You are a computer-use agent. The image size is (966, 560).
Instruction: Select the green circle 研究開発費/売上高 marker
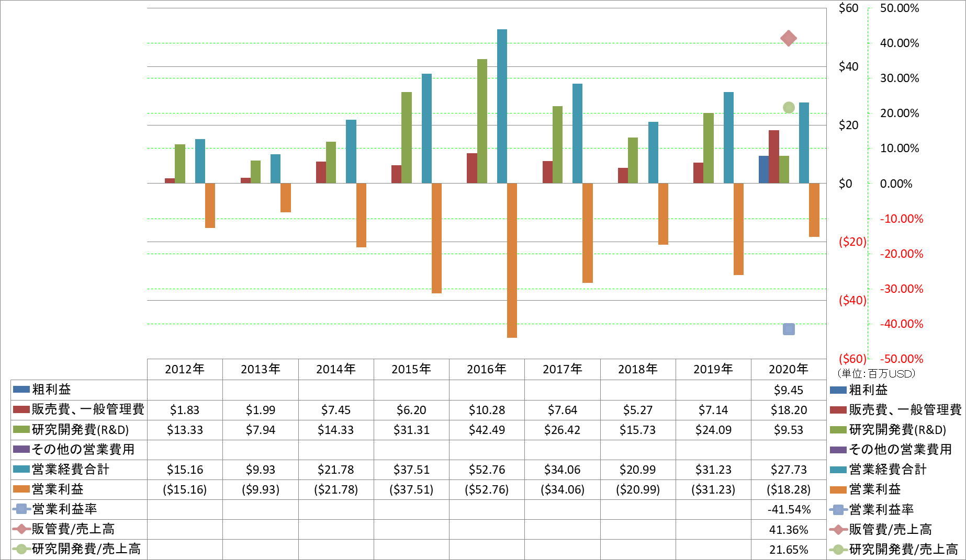[789, 108]
